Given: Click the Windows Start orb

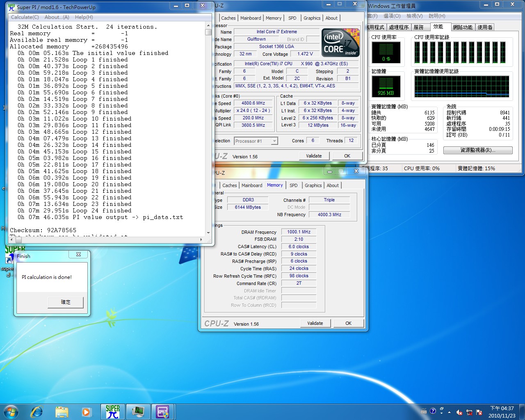Looking at the screenshot, I should 11,411.
